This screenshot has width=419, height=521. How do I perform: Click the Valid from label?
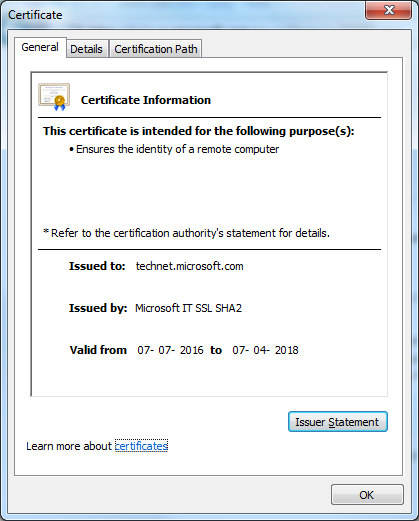coord(98,350)
